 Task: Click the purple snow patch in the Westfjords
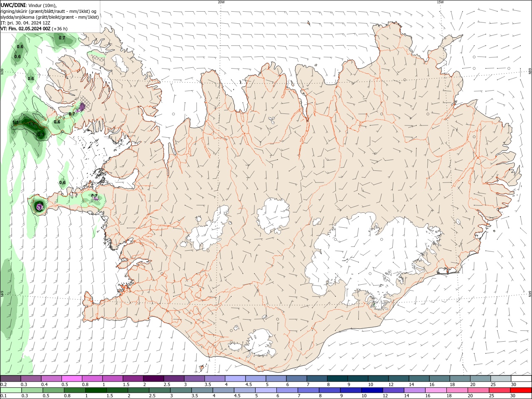tap(82, 108)
